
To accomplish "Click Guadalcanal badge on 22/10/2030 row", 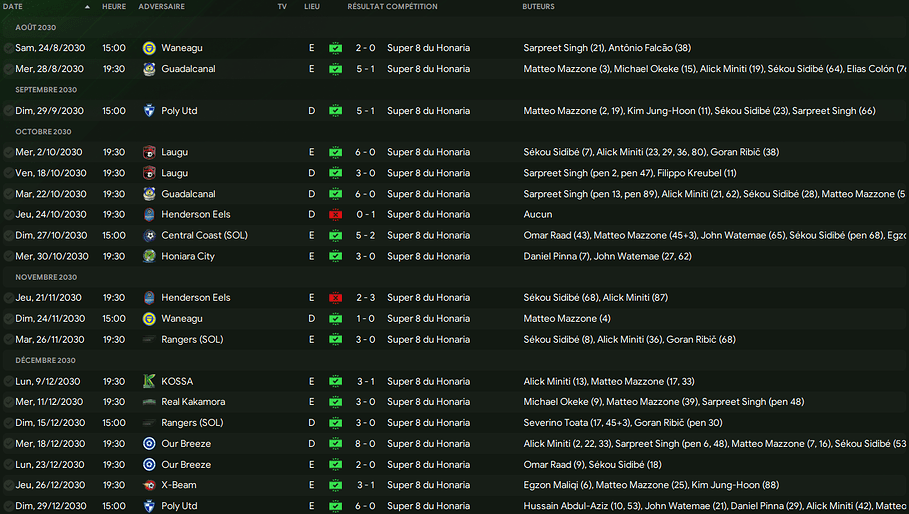I will 149,194.
